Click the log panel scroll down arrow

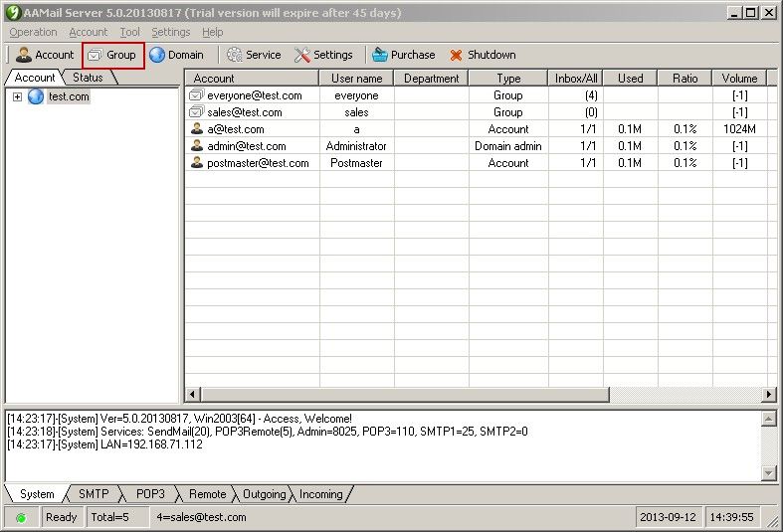point(769,473)
